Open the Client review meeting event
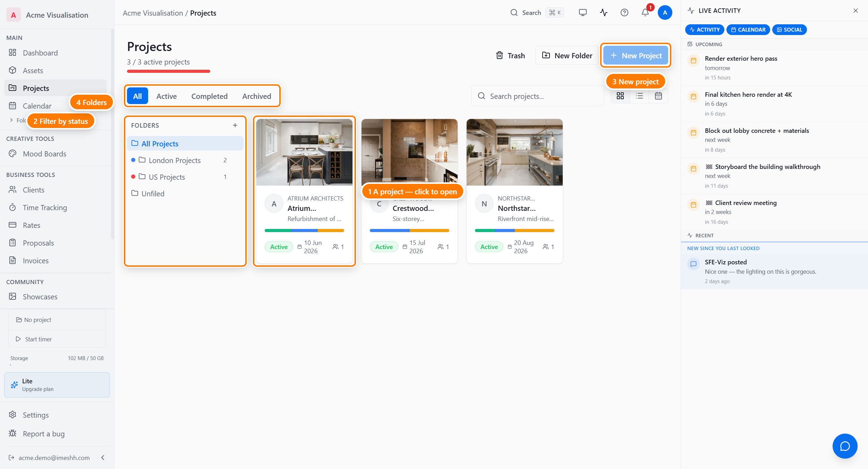The image size is (868, 469). pyautogui.click(x=774, y=212)
